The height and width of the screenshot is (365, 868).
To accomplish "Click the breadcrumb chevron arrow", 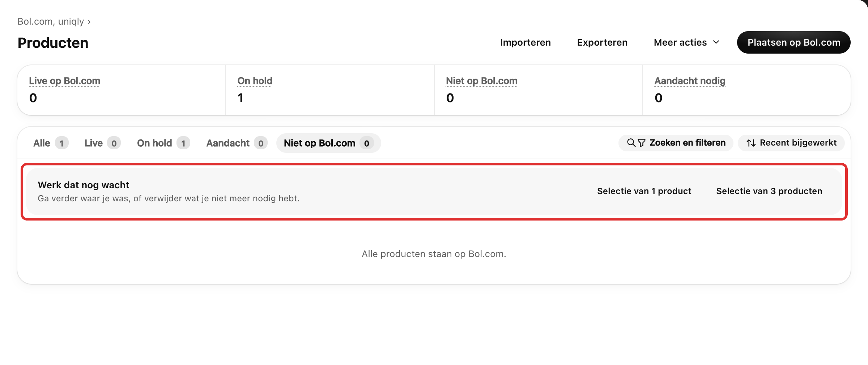I will point(89,22).
